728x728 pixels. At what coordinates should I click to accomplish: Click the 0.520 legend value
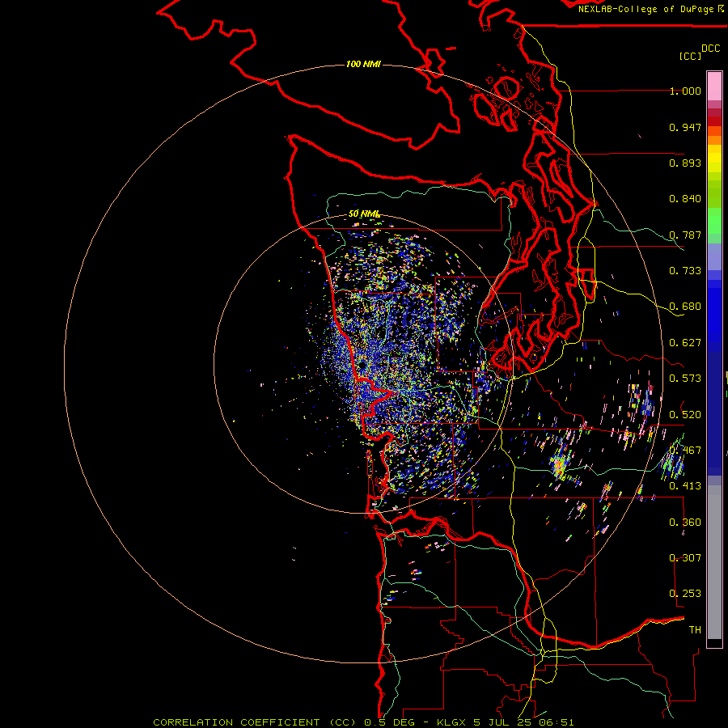(685, 414)
